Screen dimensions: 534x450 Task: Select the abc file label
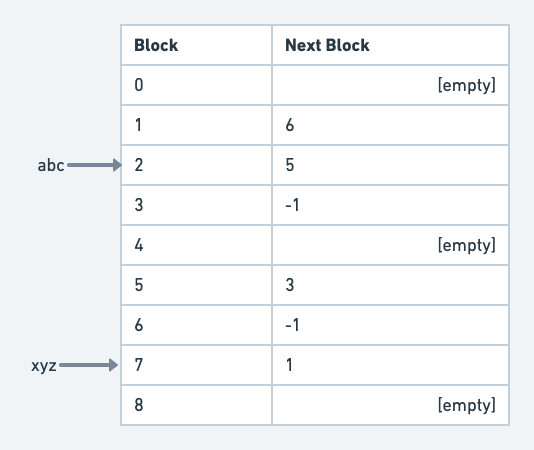(51, 166)
